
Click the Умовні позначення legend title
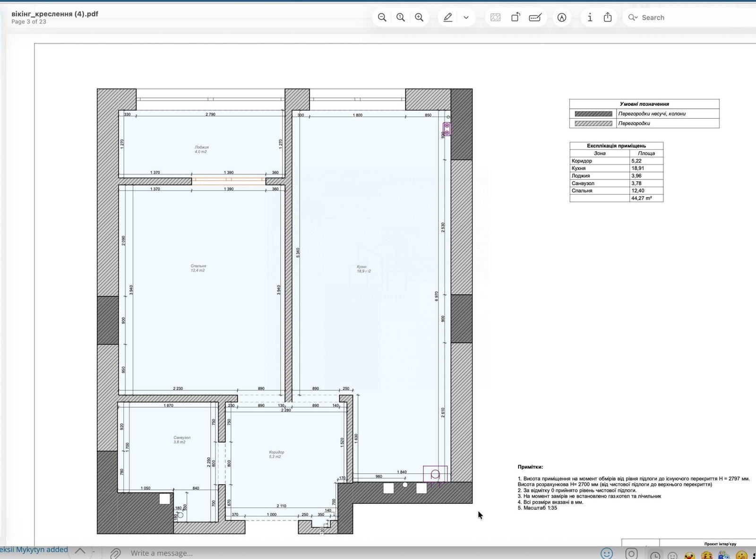click(x=644, y=104)
